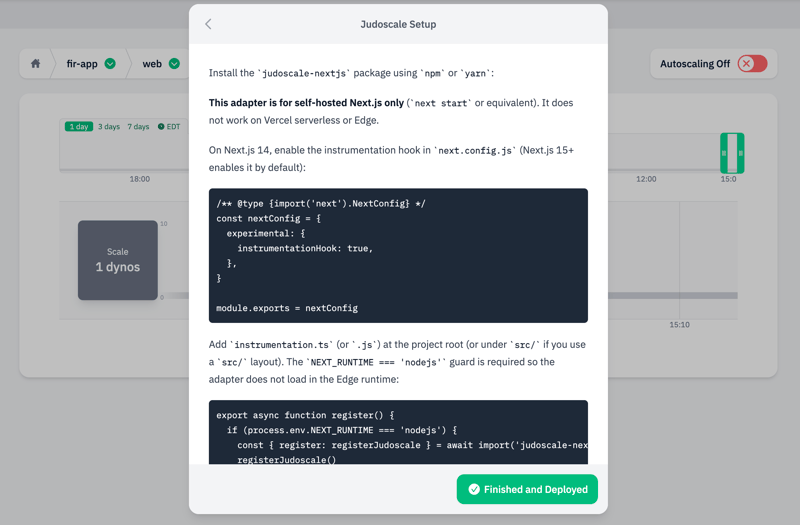
Task: Select the 1 day time range
Action: pyautogui.click(x=79, y=127)
